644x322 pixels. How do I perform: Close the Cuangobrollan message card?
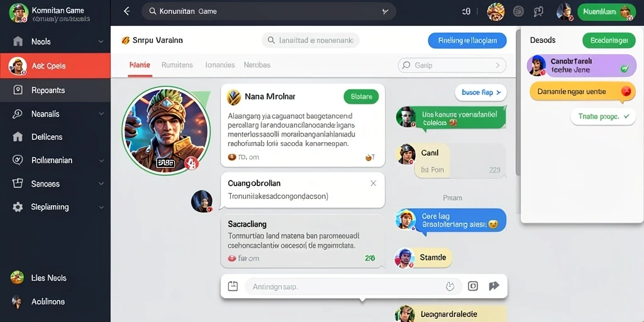pyautogui.click(x=373, y=183)
